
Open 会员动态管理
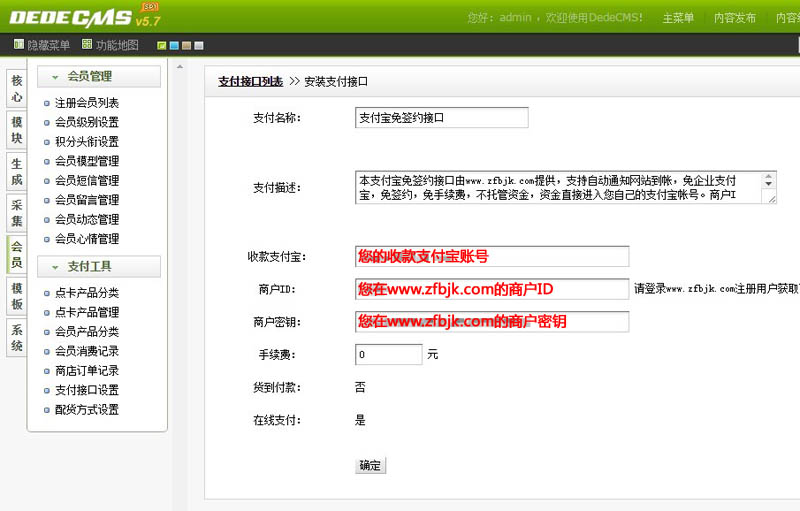point(87,219)
